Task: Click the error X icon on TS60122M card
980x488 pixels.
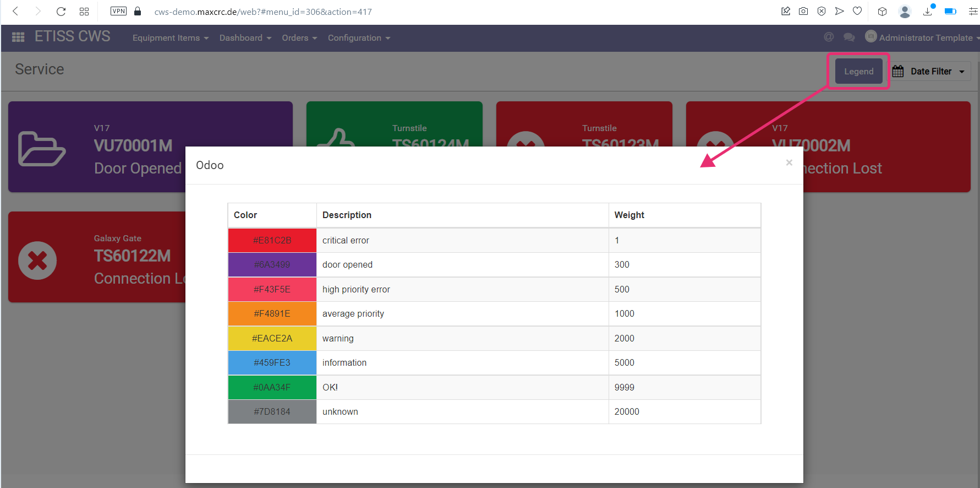Action: point(37,261)
